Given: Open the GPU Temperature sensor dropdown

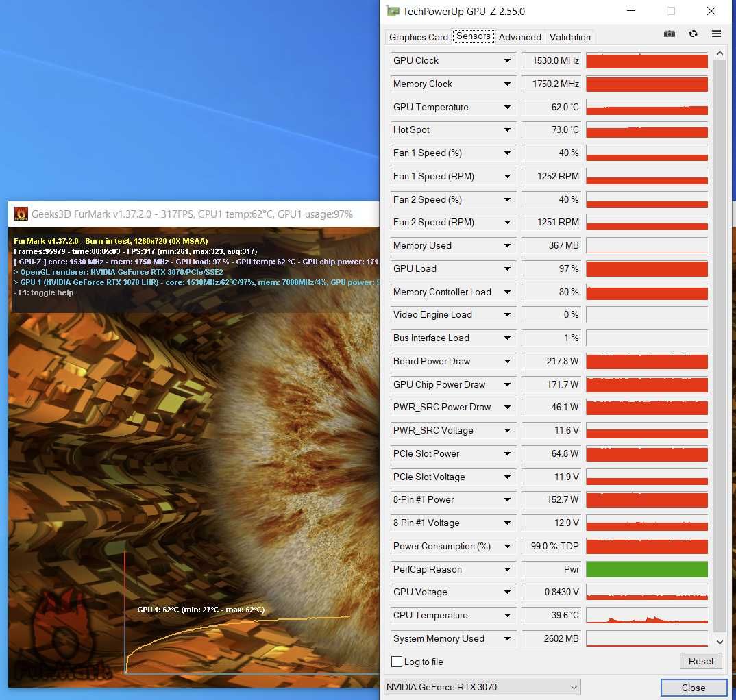Looking at the screenshot, I should (x=507, y=107).
